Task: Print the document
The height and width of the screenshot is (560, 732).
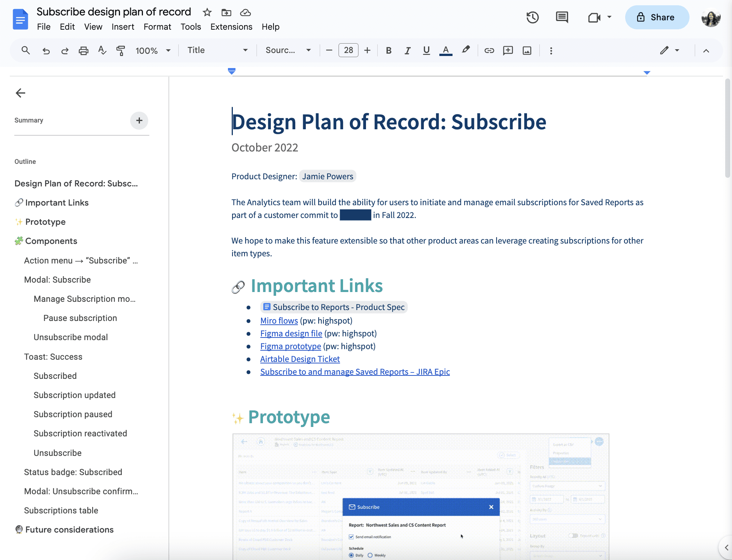Action: coord(84,50)
